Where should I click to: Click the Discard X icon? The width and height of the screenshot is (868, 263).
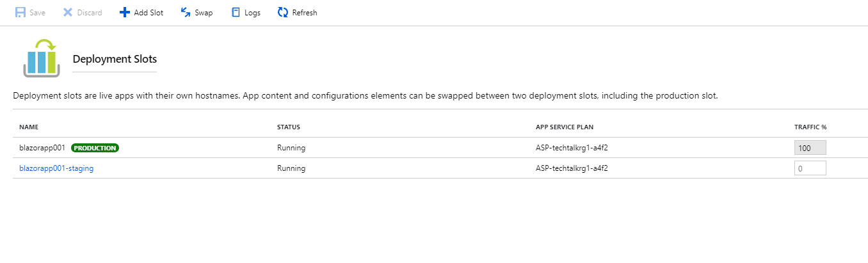pos(67,12)
